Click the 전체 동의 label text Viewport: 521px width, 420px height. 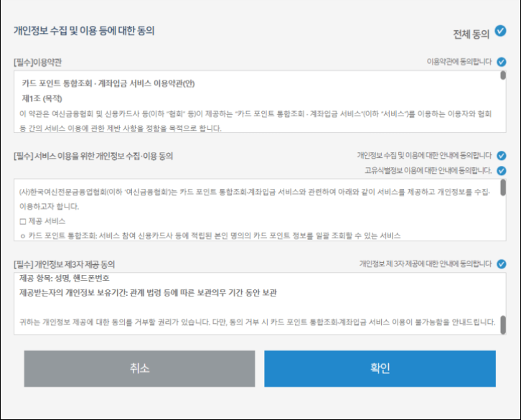click(x=471, y=34)
